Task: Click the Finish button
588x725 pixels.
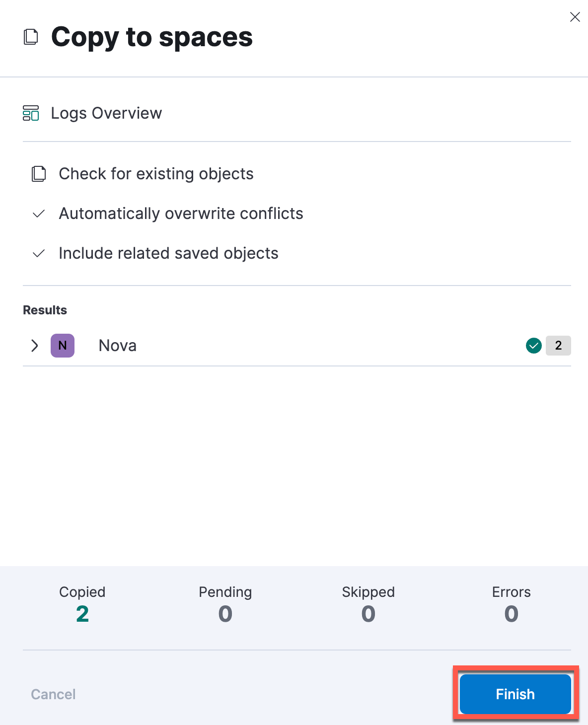Action: pyautogui.click(x=515, y=694)
